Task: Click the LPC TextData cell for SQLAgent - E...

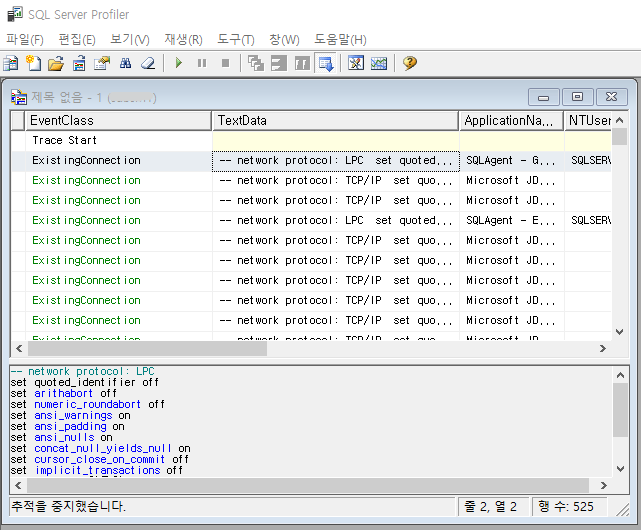Action: coord(336,220)
